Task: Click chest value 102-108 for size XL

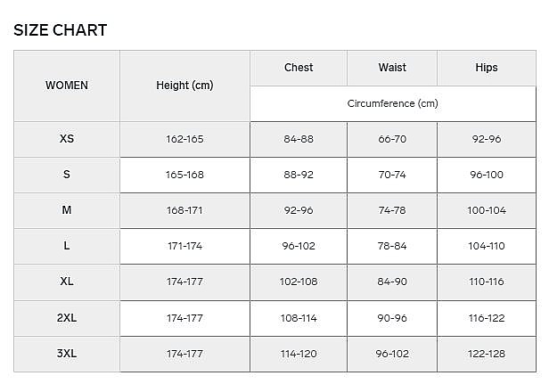Action: (299, 282)
